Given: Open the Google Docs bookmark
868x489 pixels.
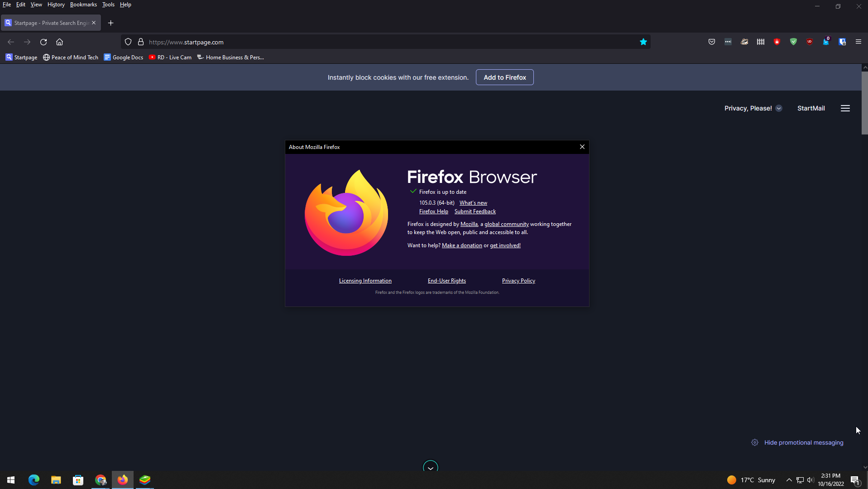Looking at the screenshot, I should point(124,57).
